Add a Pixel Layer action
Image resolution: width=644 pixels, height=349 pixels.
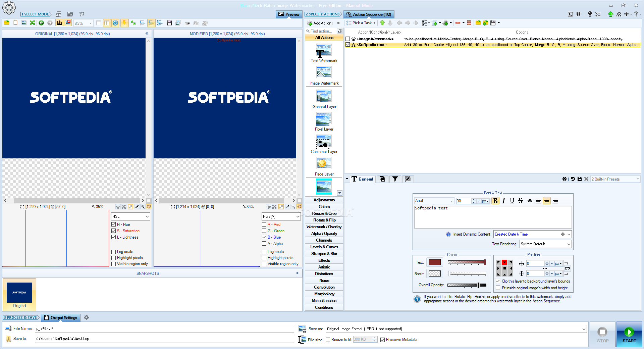324,121
